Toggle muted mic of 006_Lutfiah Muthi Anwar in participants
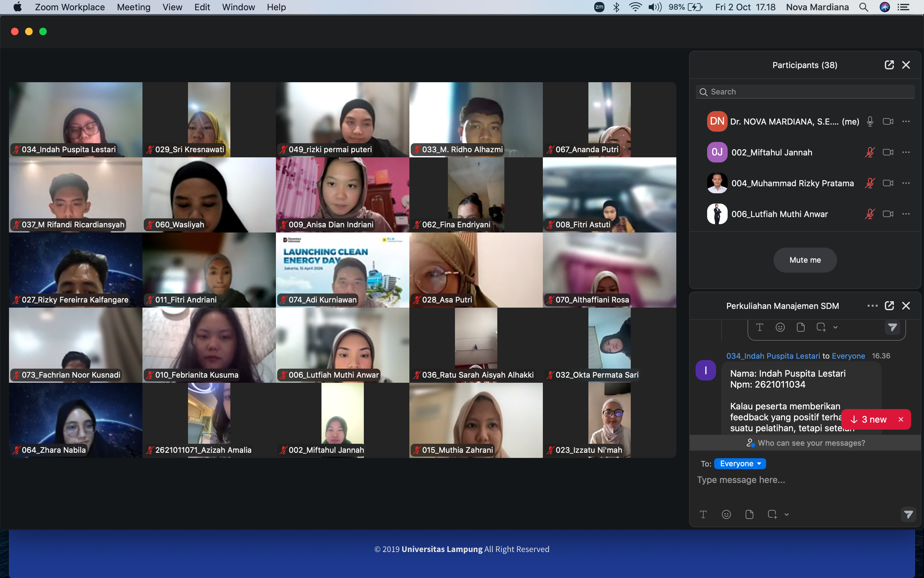The image size is (924, 578). 870,214
